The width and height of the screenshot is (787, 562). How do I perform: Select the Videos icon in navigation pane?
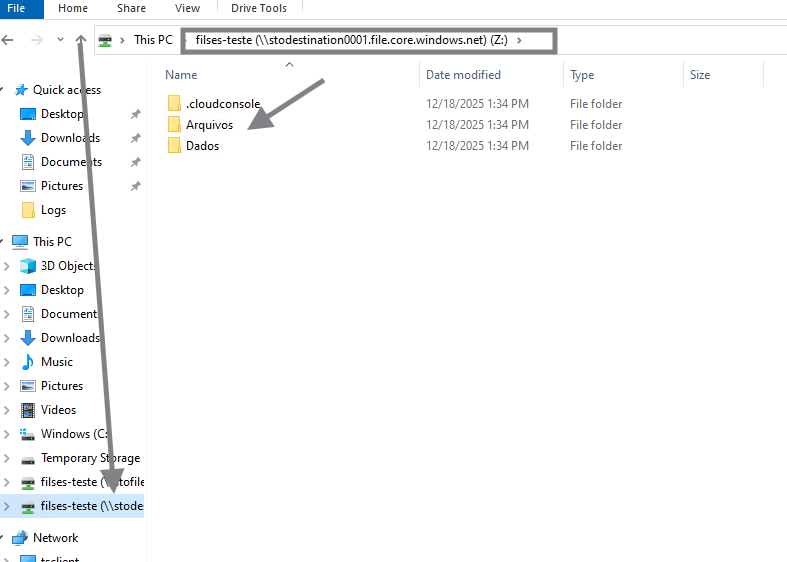(x=28, y=410)
